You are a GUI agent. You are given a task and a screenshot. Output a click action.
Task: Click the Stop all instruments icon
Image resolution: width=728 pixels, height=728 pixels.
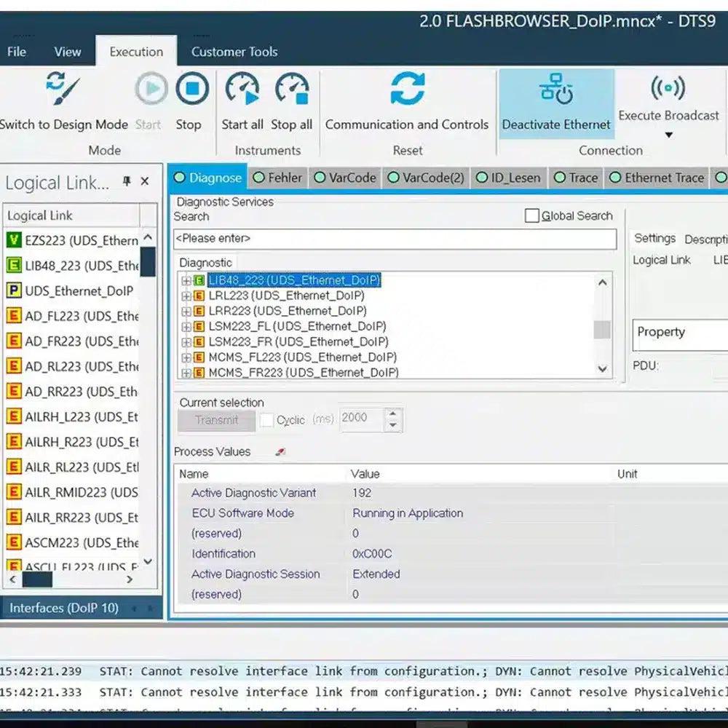(x=291, y=89)
